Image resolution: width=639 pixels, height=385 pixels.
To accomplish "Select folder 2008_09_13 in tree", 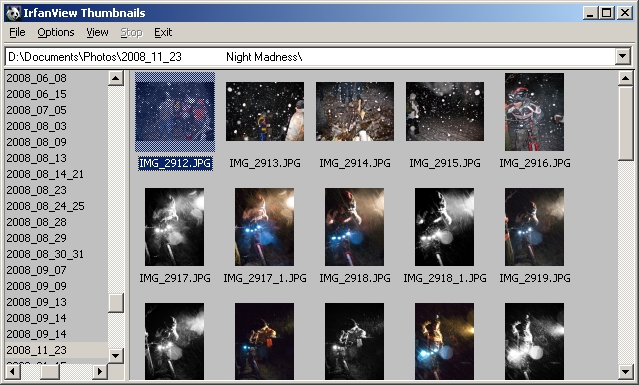I will pyautogui.click(x=36, y=302).
